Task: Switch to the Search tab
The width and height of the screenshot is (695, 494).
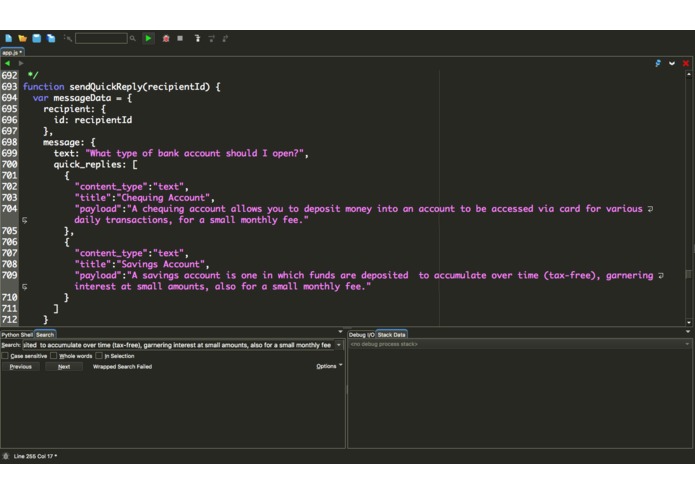Action: click(x=45, y=335)
